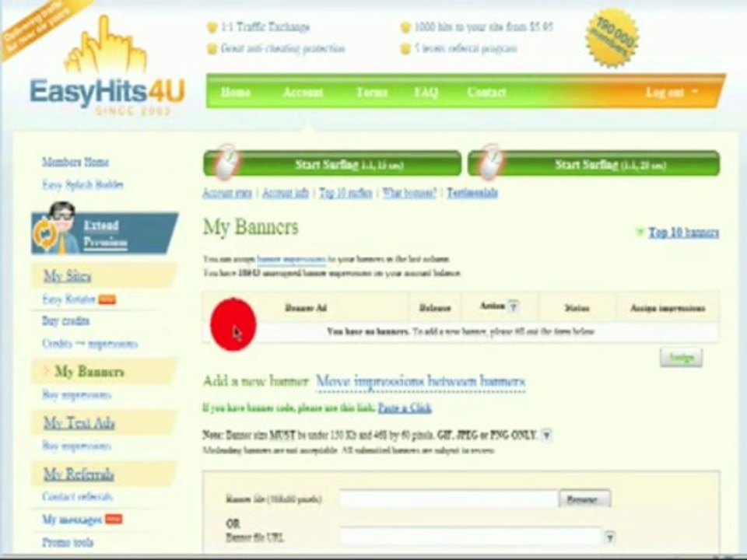The width and height of the screenshot is (747, 560).
Task: Open the Account stats link
Action: [x=227, y=193]
